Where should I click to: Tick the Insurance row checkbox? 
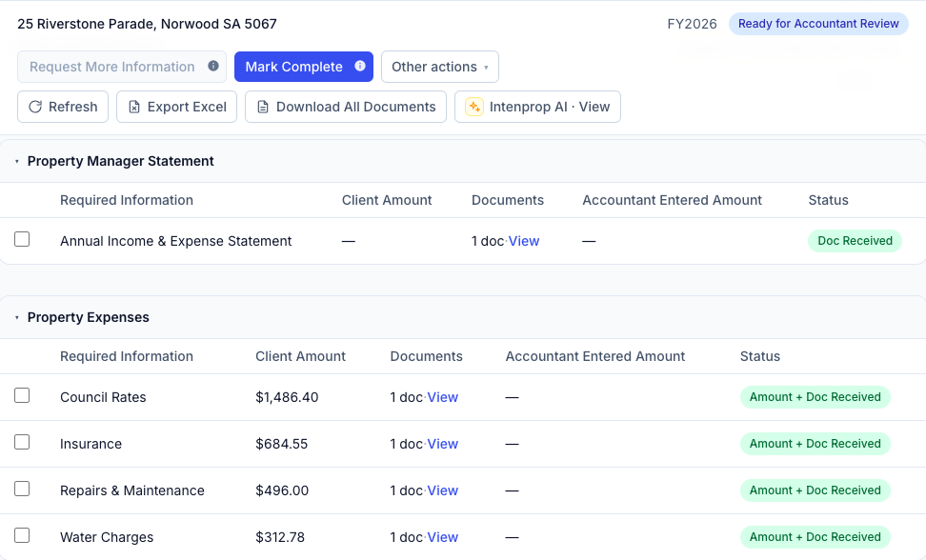(22, 442)
